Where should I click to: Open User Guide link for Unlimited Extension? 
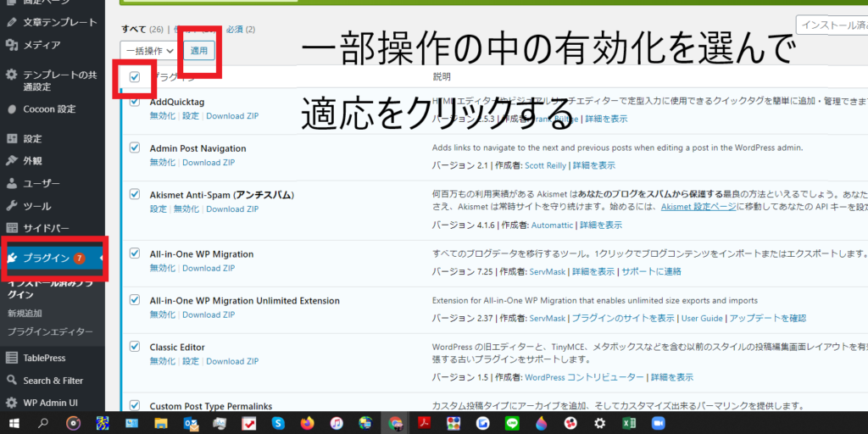[702, 319]
